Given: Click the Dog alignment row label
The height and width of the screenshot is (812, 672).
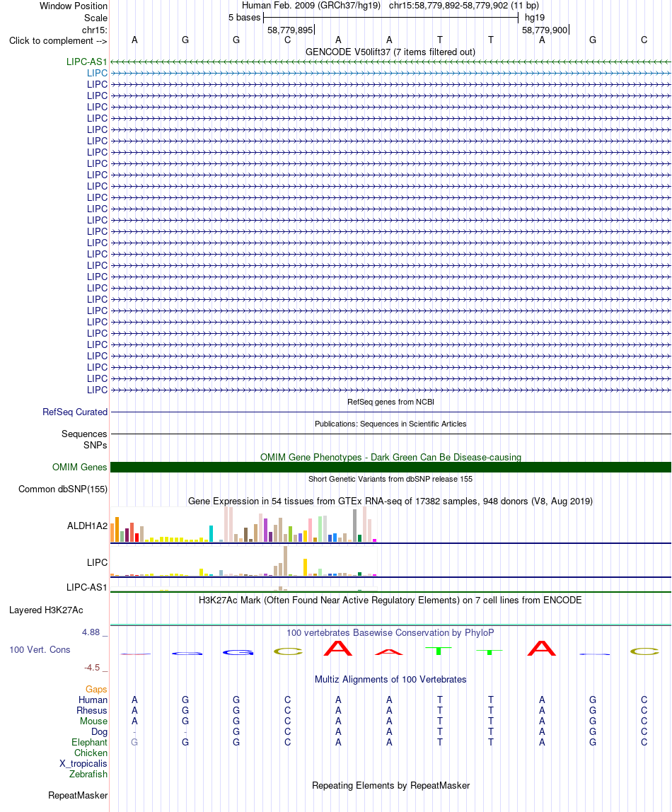Looking at the screenshot, I should (x=100, y=732).
